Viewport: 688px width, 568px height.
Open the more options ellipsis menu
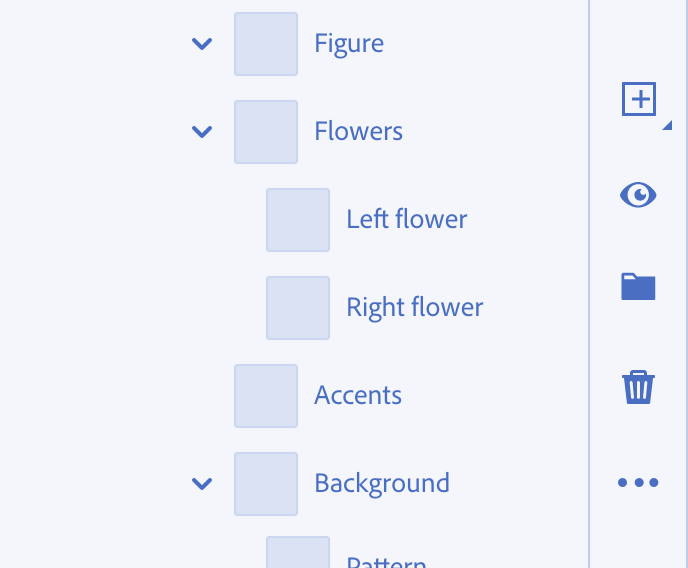click(638, 483)
